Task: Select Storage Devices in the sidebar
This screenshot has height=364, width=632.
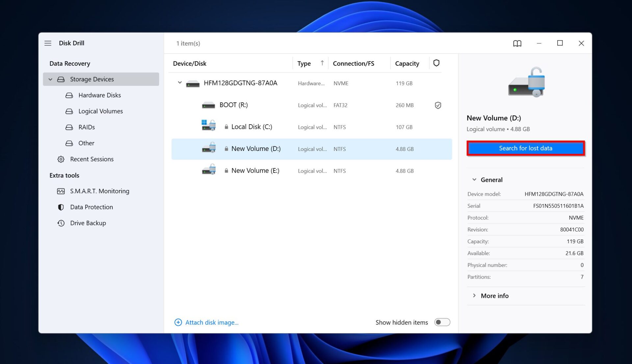Action: click(92, 79)
